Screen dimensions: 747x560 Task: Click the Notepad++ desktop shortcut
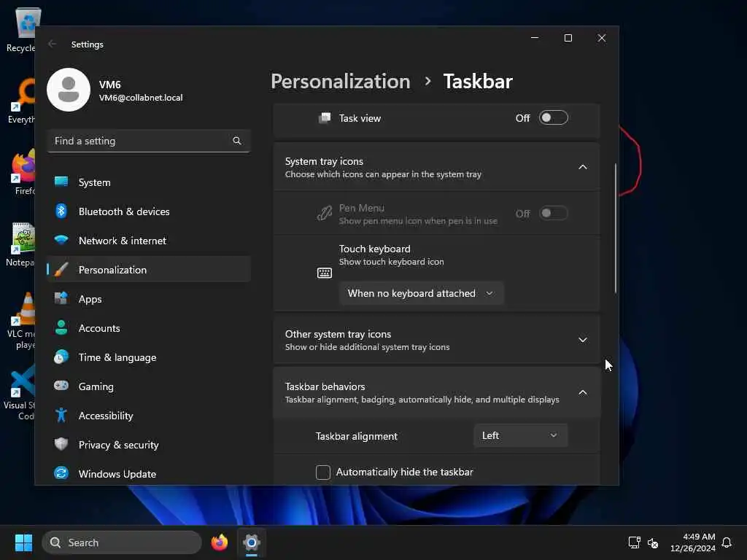[21, 244]
